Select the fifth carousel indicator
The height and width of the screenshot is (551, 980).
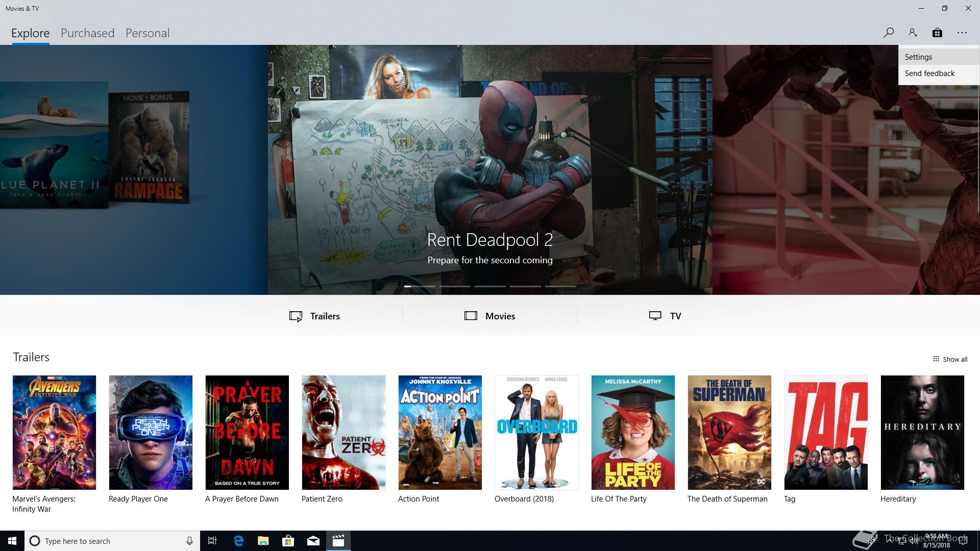coord(560,286)
